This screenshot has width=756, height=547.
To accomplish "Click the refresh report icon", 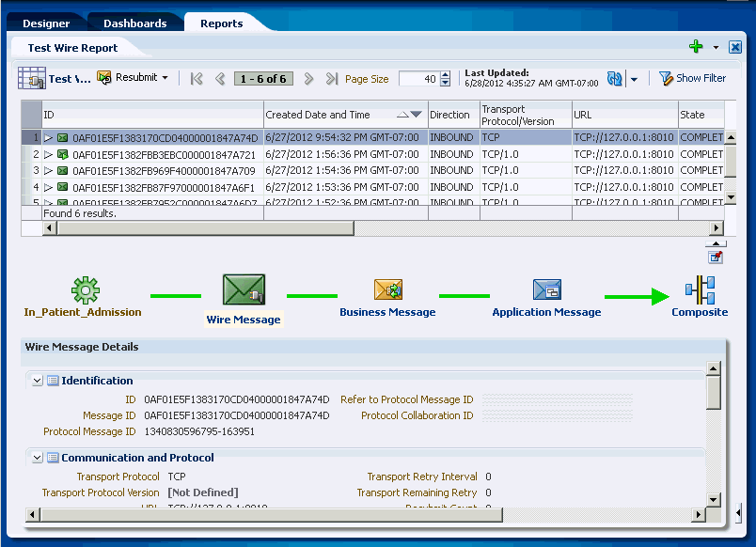I will pos(615,78).
